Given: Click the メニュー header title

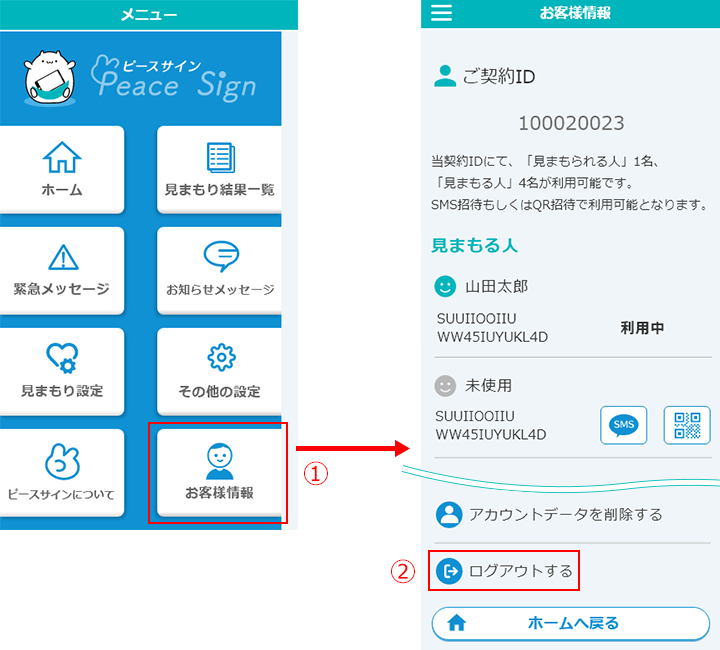Looking at the screenshot, I should point(149,14).
